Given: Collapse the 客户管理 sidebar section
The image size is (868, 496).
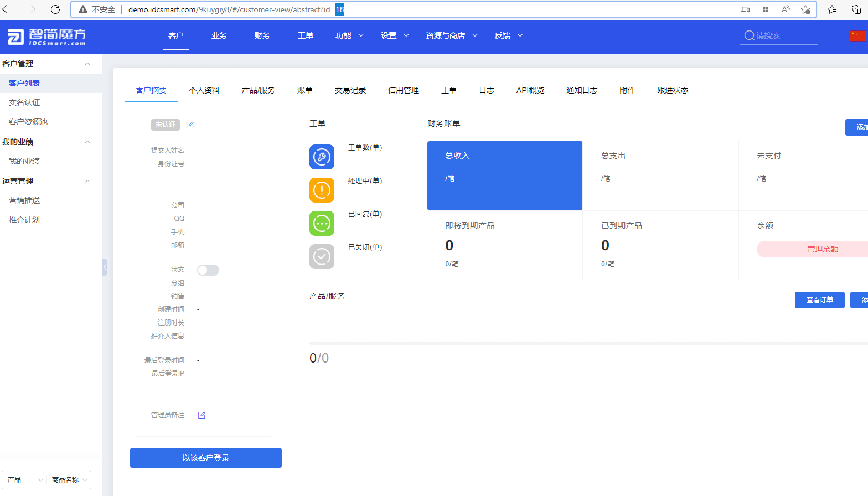Looking at the screenshot, I should coord(87,64).
